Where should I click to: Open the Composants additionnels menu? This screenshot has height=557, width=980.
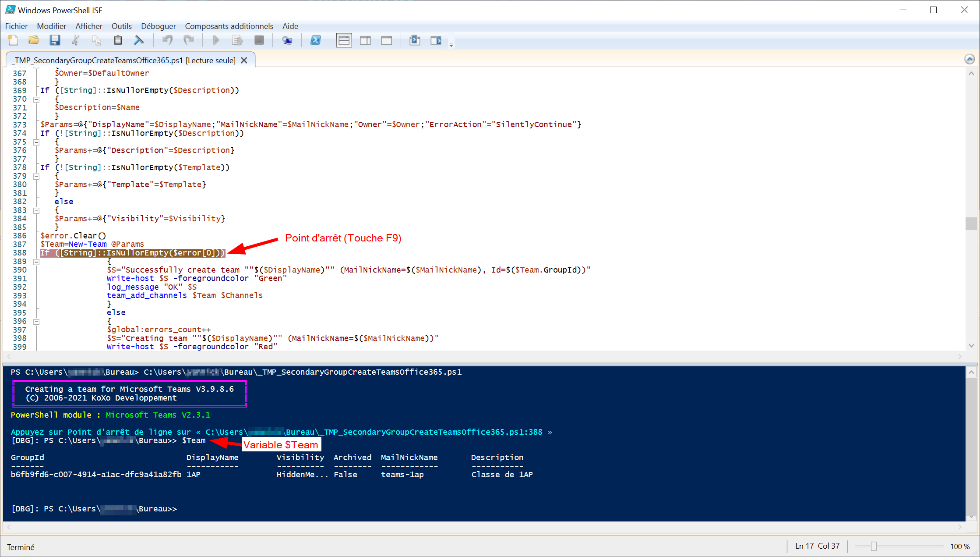point(229,26)
